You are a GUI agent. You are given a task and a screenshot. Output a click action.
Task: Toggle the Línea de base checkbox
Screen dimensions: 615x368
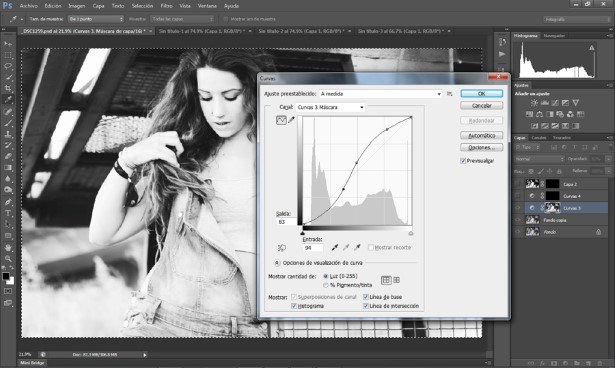pos(366,297)
